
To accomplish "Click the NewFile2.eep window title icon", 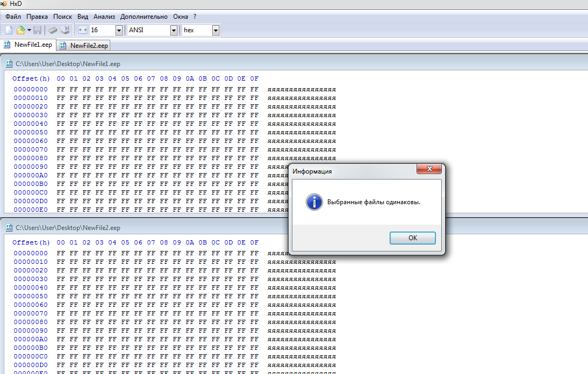I will point(9,228).
